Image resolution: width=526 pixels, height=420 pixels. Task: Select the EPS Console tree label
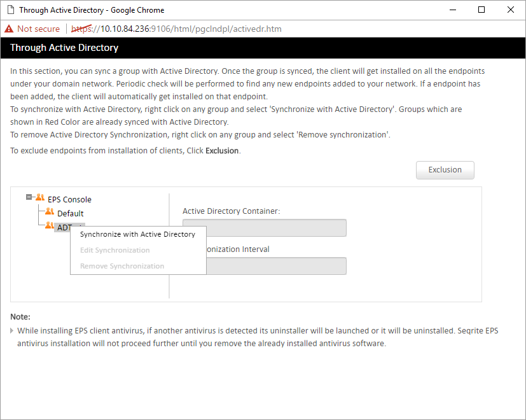tap(69, 199)
